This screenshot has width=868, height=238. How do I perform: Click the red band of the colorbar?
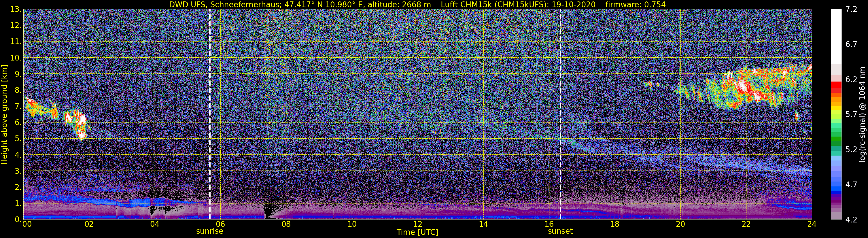(836, 87)
